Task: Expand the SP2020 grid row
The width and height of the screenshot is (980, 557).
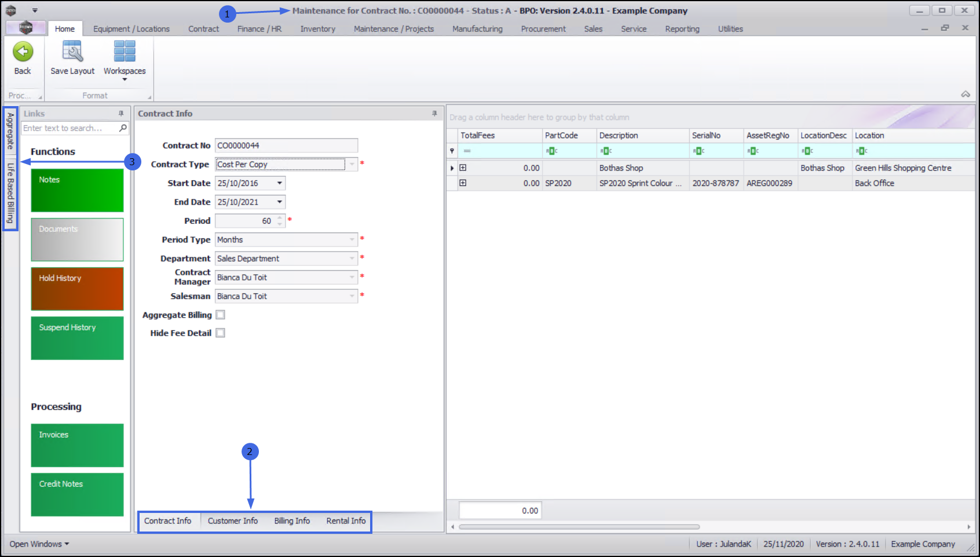Action: pos(463,183)
